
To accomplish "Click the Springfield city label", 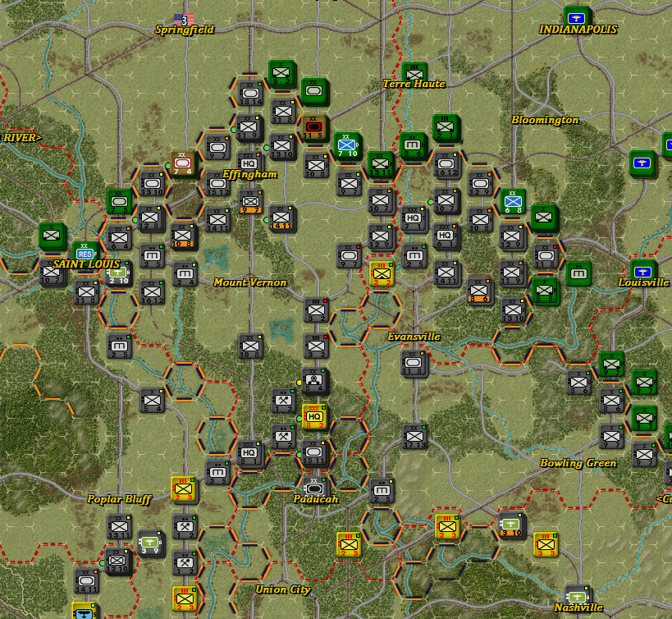I will point(185,30).
